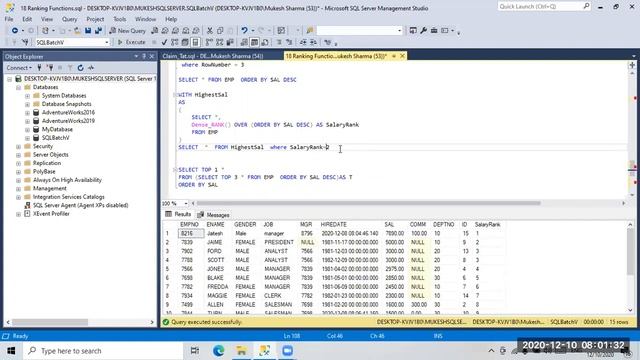Expand the MyDatabase node
The image size is (640, 360).
[x=27, y=129]
